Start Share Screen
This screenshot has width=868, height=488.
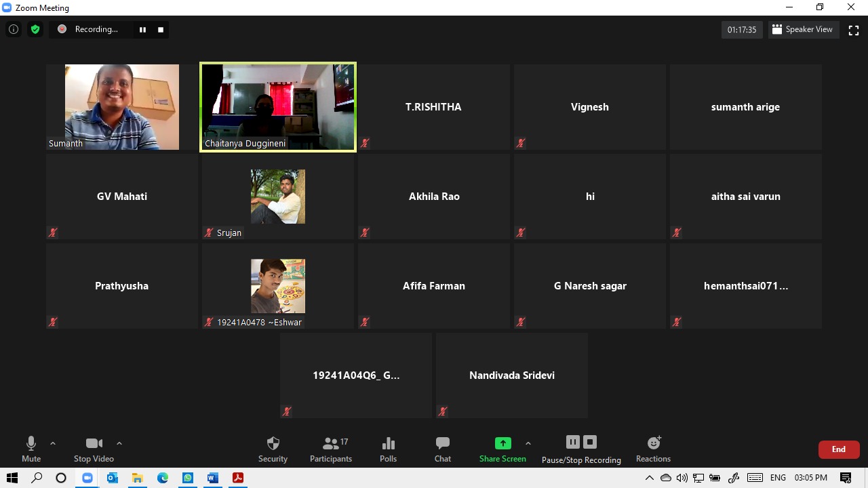(x=502, y=449)
